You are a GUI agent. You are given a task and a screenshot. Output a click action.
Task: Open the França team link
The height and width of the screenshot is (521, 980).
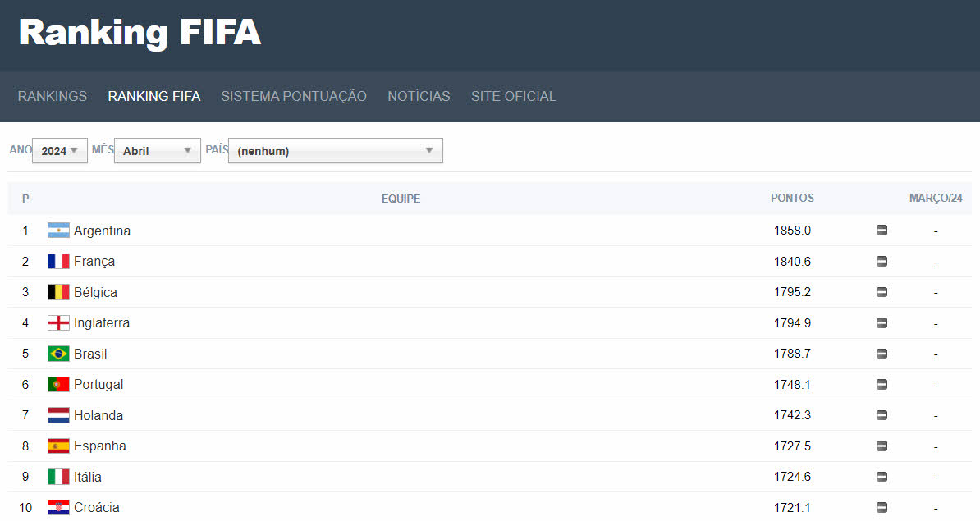(x=94, y=261)
